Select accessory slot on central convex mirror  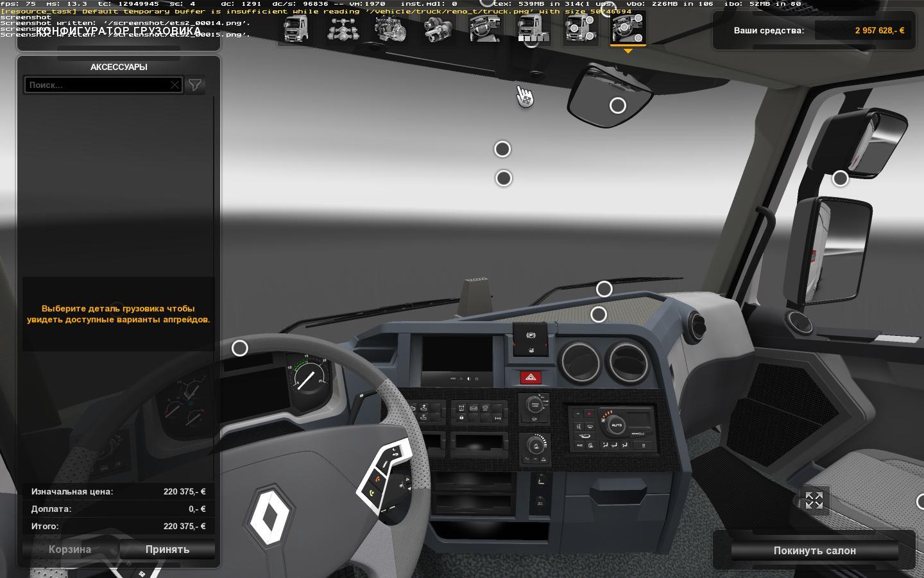pos(617,105)
